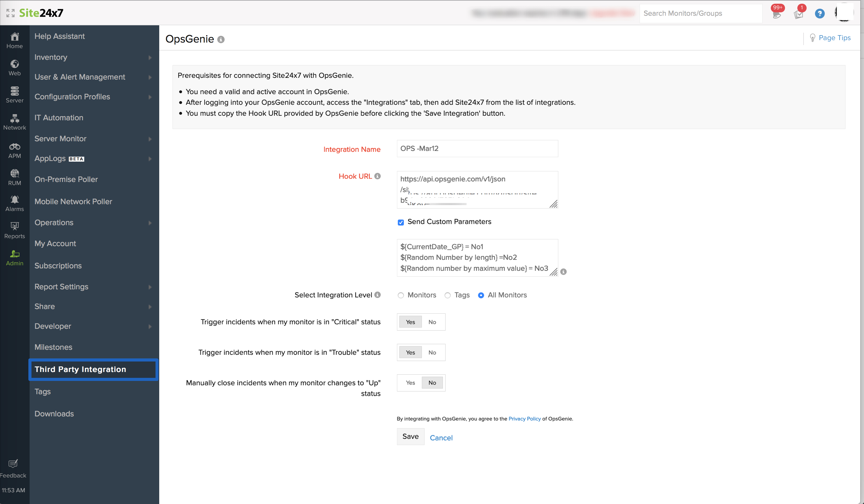Set Critical status trigger to No
The width and height of the screenshot is (864, 504).
(432, 322)
